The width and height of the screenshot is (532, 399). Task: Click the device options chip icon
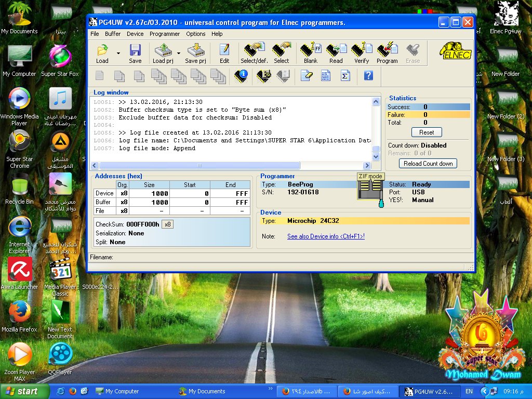click(x=263, y=76)
